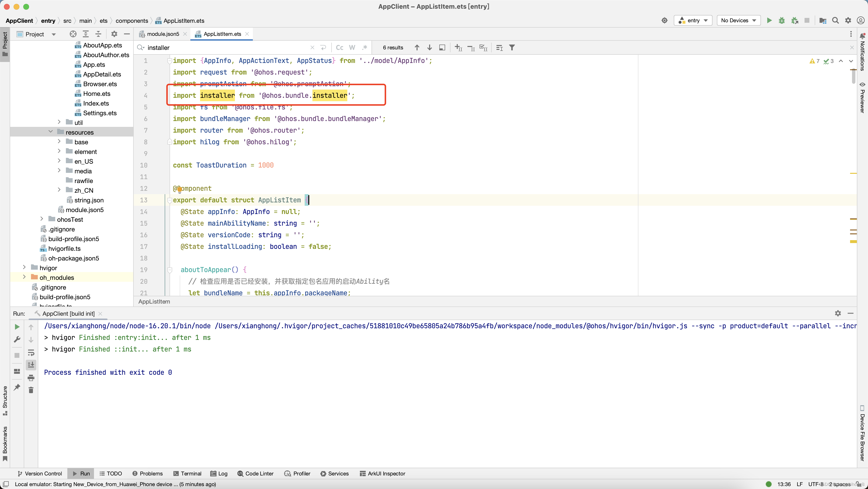Open the No Devices dropdown
This screenshot has width=868, height=489.
pos(738,21)
